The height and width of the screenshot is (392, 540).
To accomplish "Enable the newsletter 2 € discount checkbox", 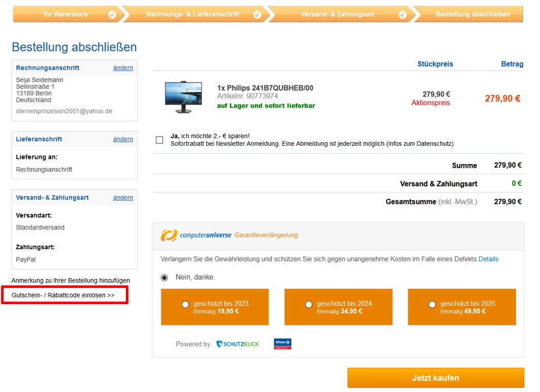I will [x=160, y=140].
